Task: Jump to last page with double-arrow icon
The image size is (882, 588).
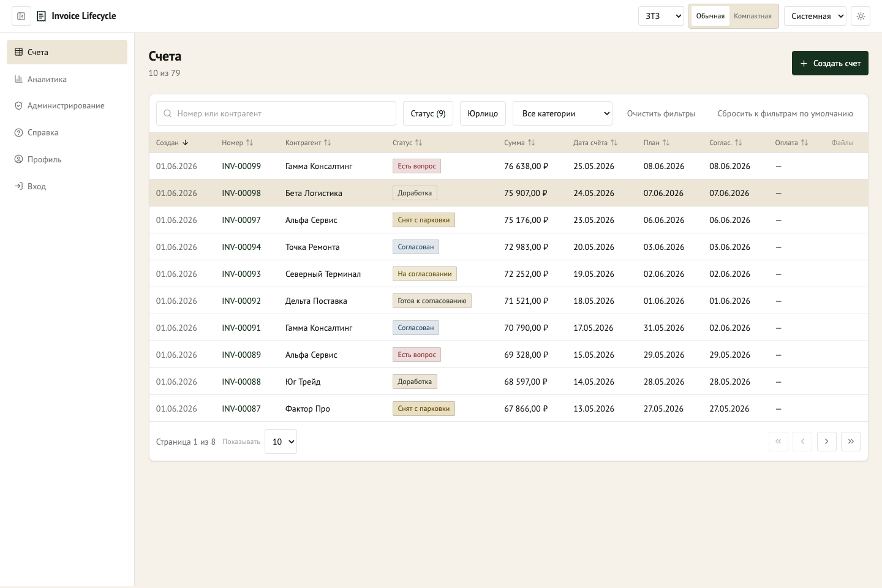Action: pyautogui.click(x=851, y=442)
